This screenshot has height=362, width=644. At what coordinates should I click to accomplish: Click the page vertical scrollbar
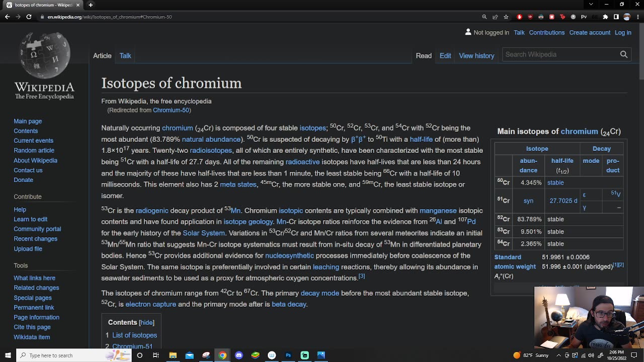click(x=641, y=50)
